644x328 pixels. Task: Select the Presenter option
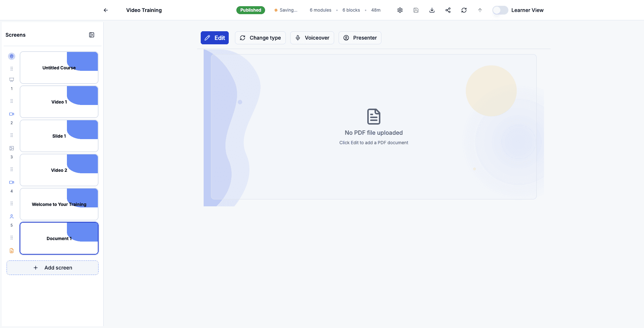coord(360,38)
